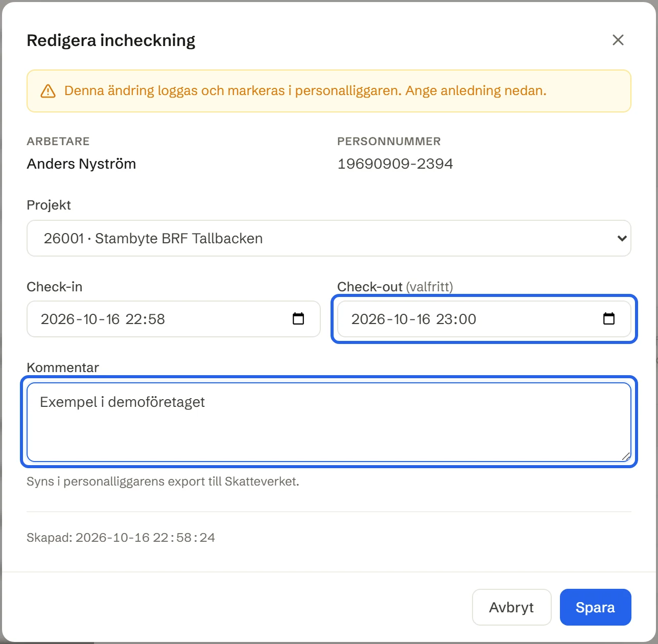Click the warning message about logged changes
The height and width of the screenshot is (644, 658).
click(306, 91)
